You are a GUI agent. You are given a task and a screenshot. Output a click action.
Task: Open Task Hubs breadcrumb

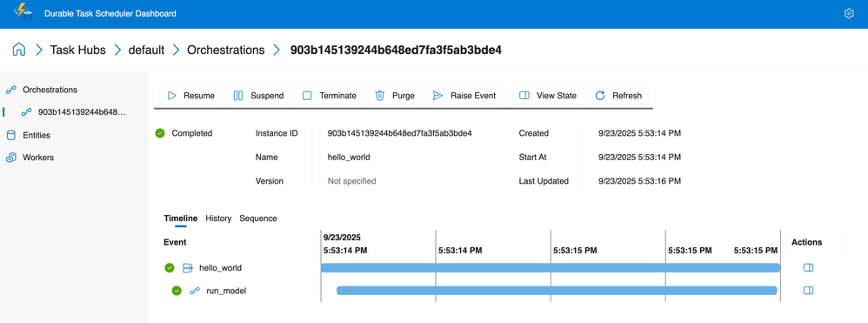coord(77,50)
